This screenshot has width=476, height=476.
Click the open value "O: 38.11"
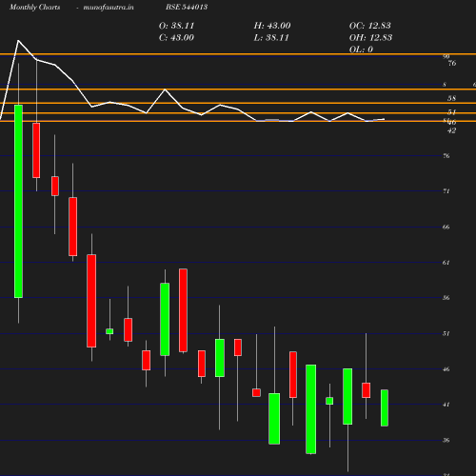click(x=176, y=26)
